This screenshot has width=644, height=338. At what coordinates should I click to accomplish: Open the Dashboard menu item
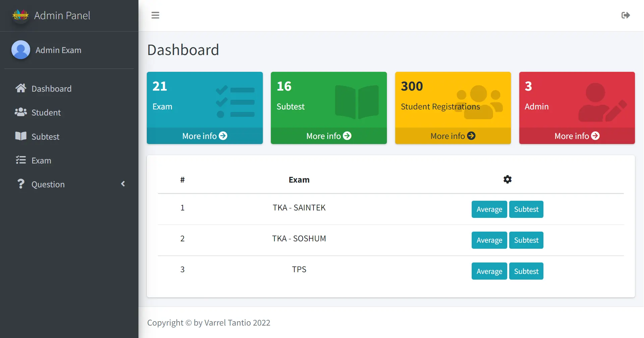click(x=69, y=89)
